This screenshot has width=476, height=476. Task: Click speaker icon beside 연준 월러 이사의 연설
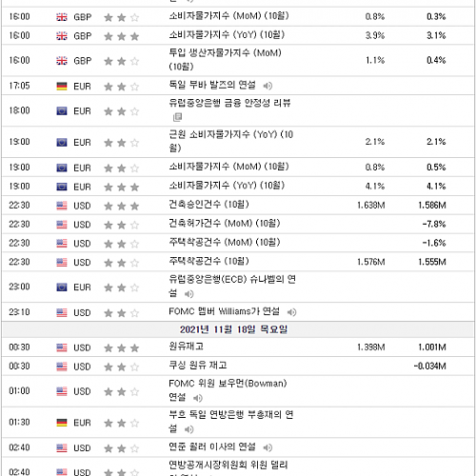pos(268,447)
